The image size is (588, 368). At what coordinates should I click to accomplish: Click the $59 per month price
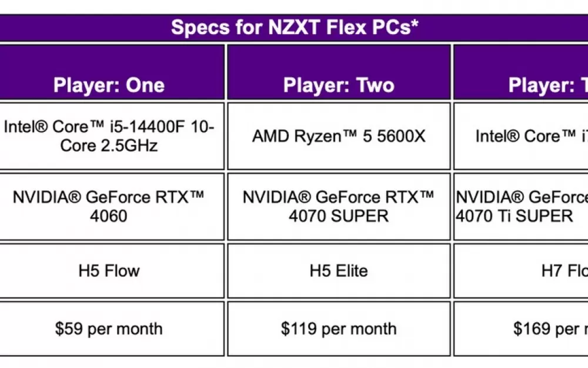pyautogui.click(x=109, y=329)
